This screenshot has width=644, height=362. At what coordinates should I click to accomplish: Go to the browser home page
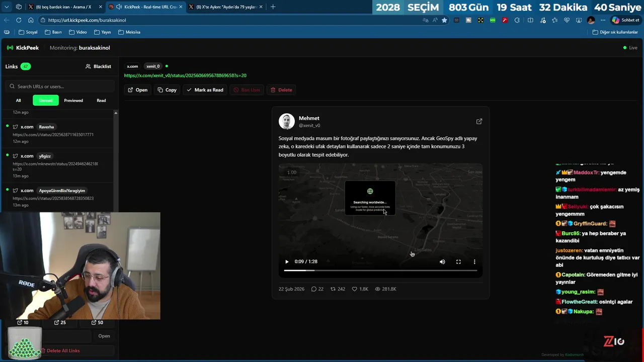(x=31, y=20)
